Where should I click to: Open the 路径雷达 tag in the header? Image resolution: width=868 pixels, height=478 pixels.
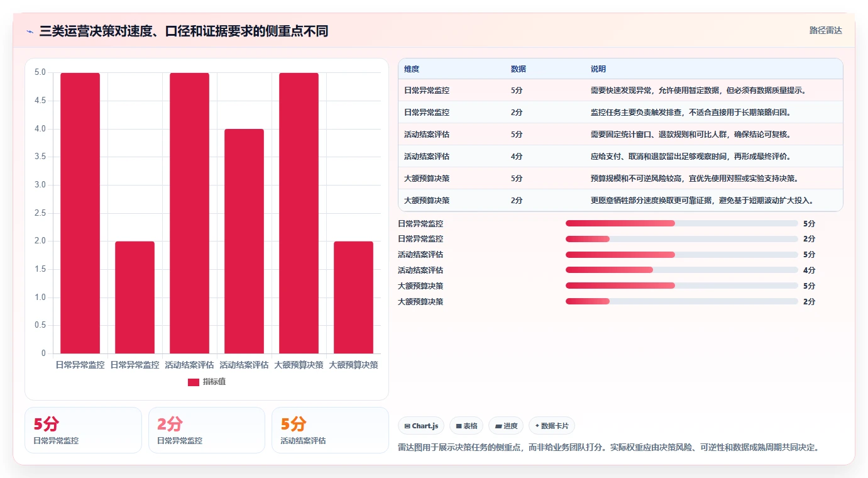825,30
